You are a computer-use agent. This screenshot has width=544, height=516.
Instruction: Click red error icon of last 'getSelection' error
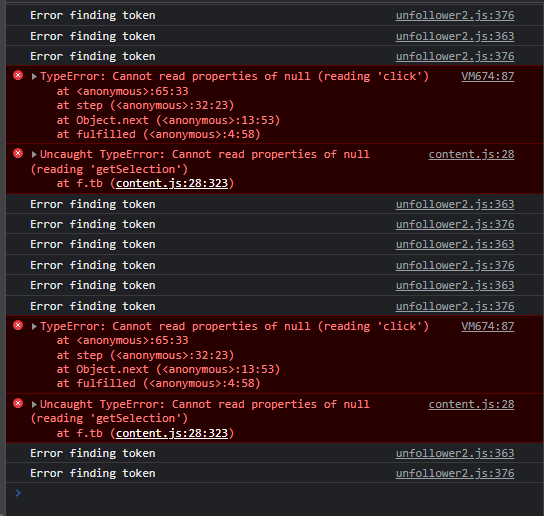(18, 403)
